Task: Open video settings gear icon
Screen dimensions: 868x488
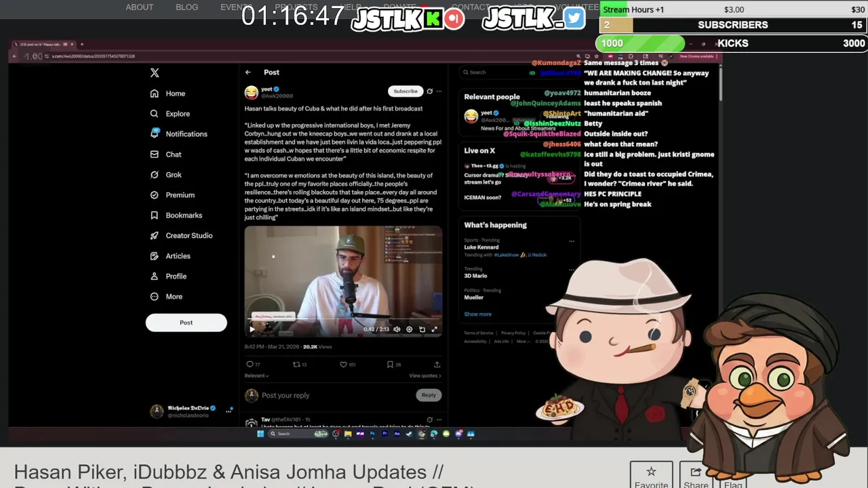Action: 409,329
